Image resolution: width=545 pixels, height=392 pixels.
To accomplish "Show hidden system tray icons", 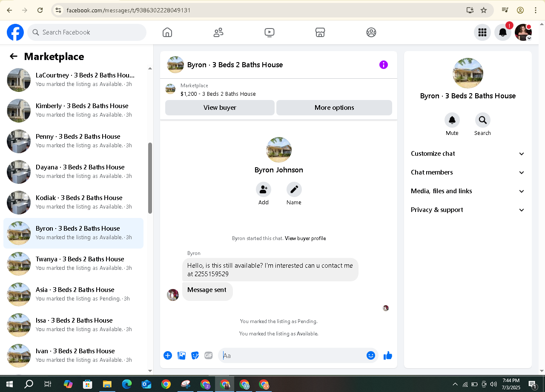I will 455,384.
